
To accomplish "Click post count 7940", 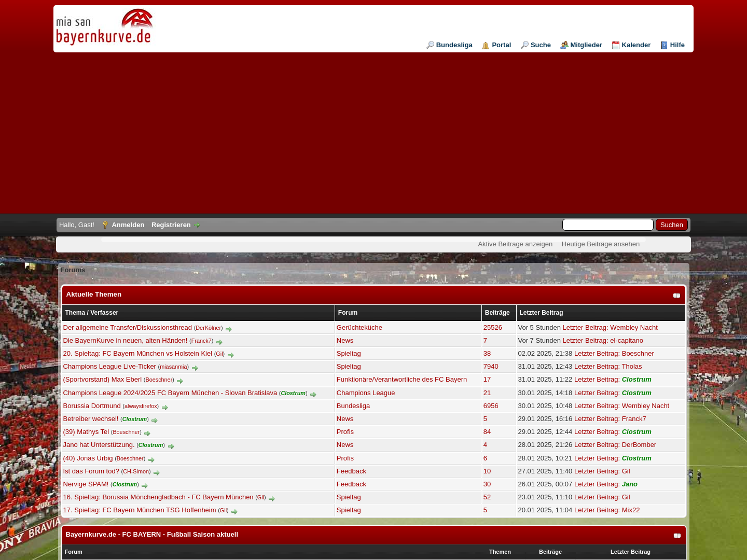I will pyautogui.click(x=491, y=367).
